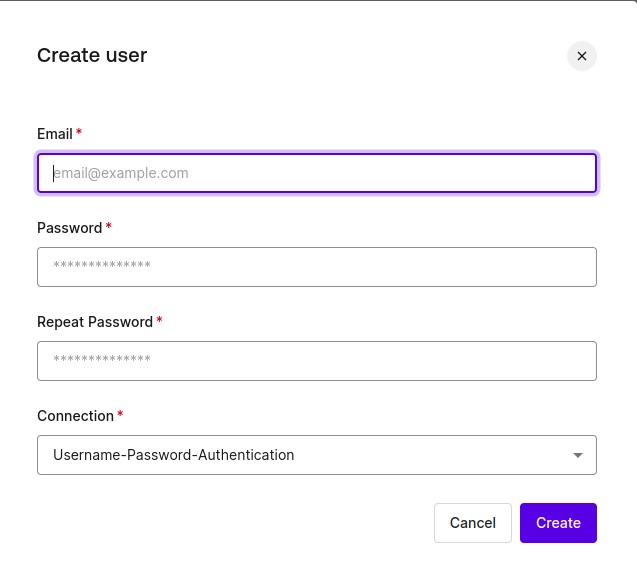This screenshot has height=577, width=637.
Task: Click the Email field label
Action: click(55, 134)
